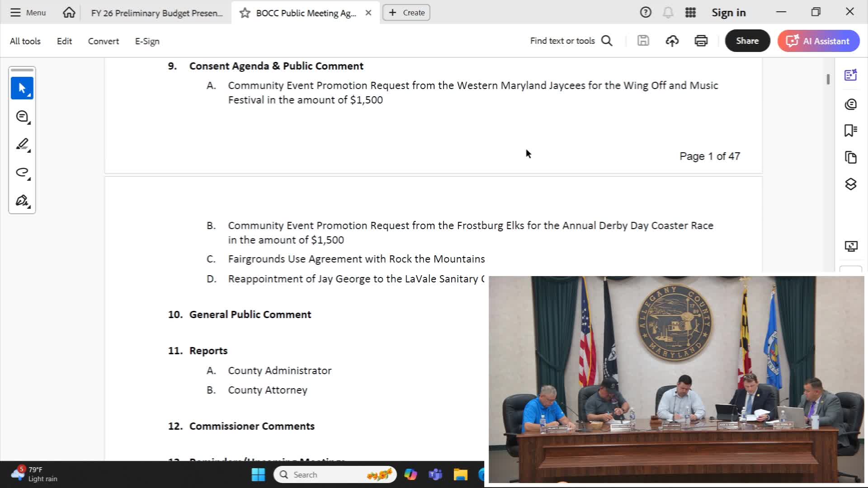
Task: Click the Share button
Action: pos(747,41)
